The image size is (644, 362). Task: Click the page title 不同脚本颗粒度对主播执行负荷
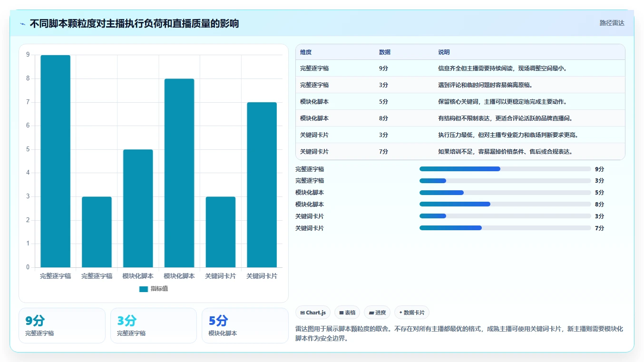134,23
